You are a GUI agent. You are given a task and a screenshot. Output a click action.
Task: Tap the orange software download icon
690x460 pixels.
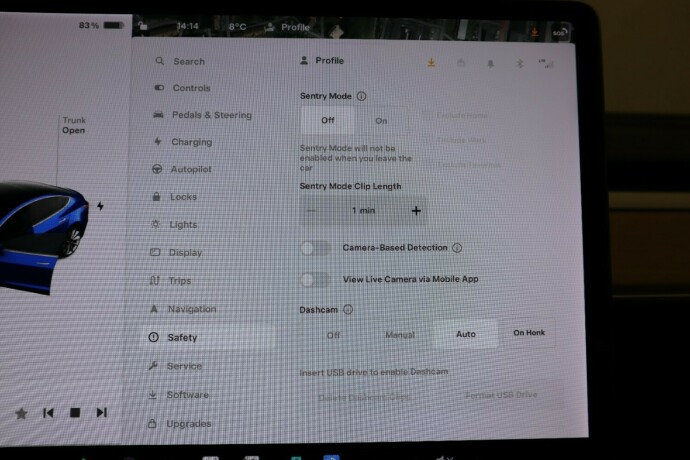point(432,62)
